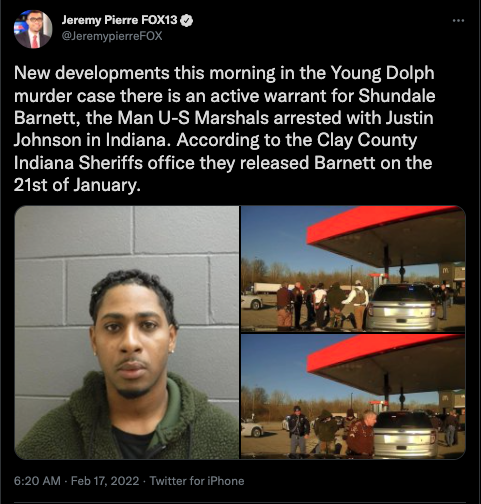This screenshot has width=481, height=504.
Task: Open the bottom gas station arrest photo
Action: 353,397
